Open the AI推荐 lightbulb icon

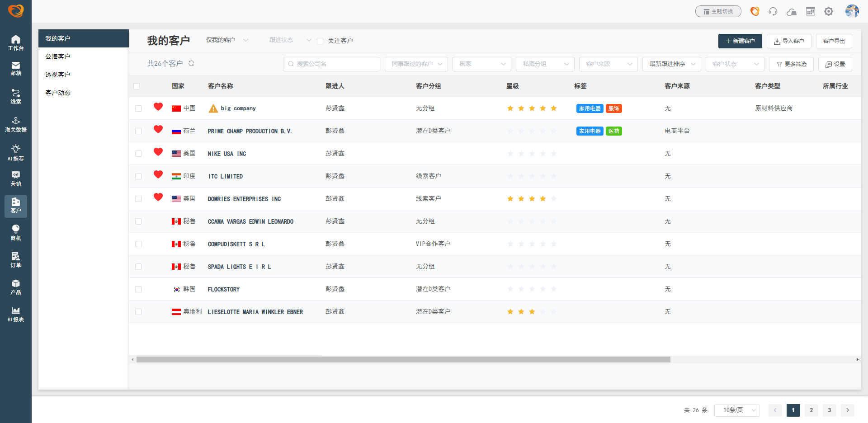15,152
